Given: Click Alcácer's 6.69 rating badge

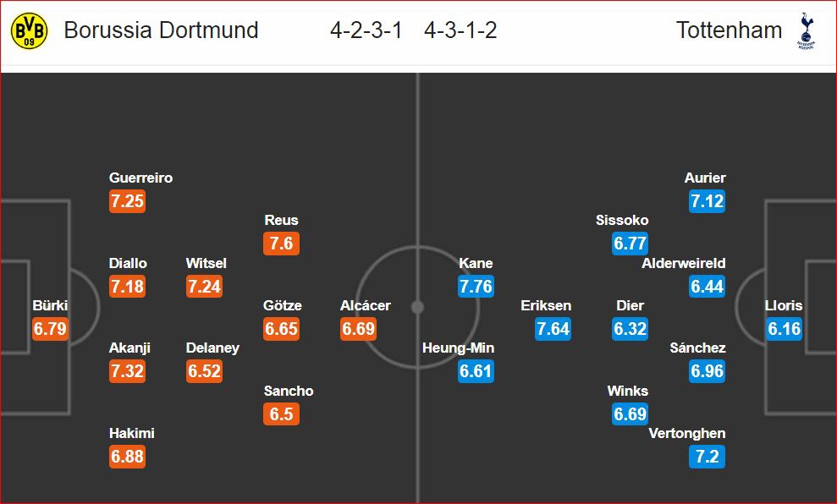Looking at the screenshot, I should click(x=358, y=329).
